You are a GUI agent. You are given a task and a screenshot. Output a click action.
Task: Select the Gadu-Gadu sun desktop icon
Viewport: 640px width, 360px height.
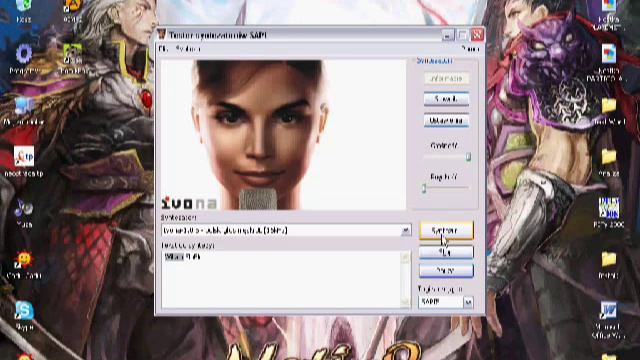(x=24, y=260)
